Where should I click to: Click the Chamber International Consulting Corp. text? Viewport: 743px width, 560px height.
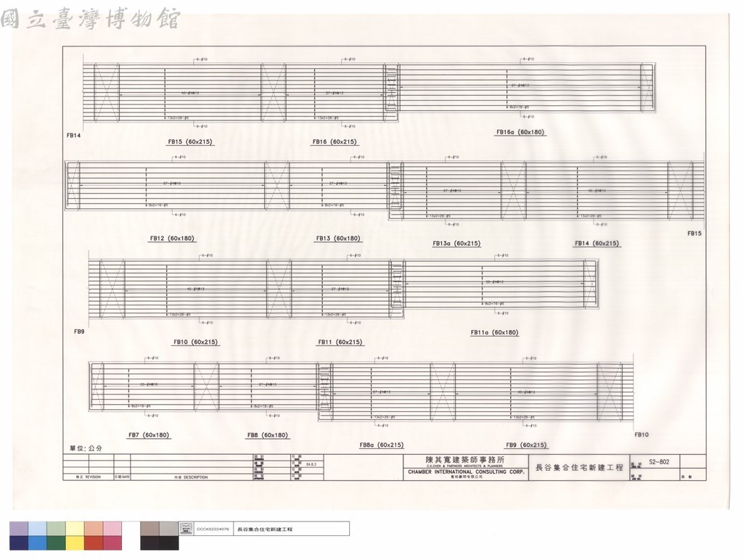[x=467, y=472]
